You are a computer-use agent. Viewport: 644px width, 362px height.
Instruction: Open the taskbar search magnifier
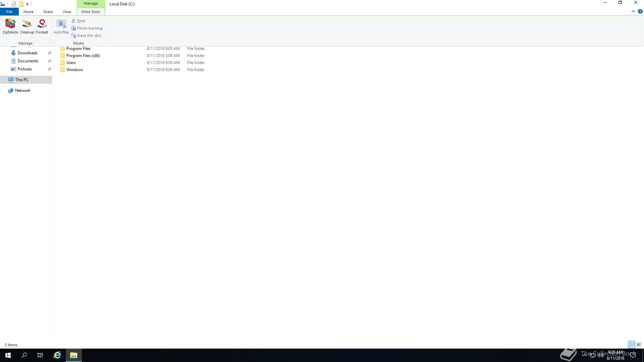(24, 355)
